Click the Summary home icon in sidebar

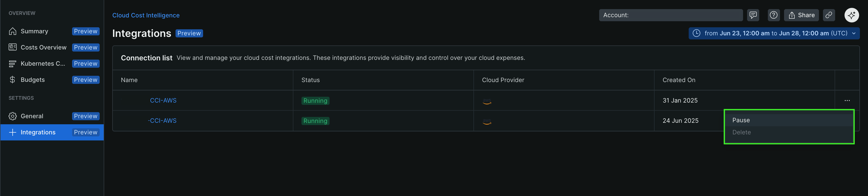[x=13, y=31]
